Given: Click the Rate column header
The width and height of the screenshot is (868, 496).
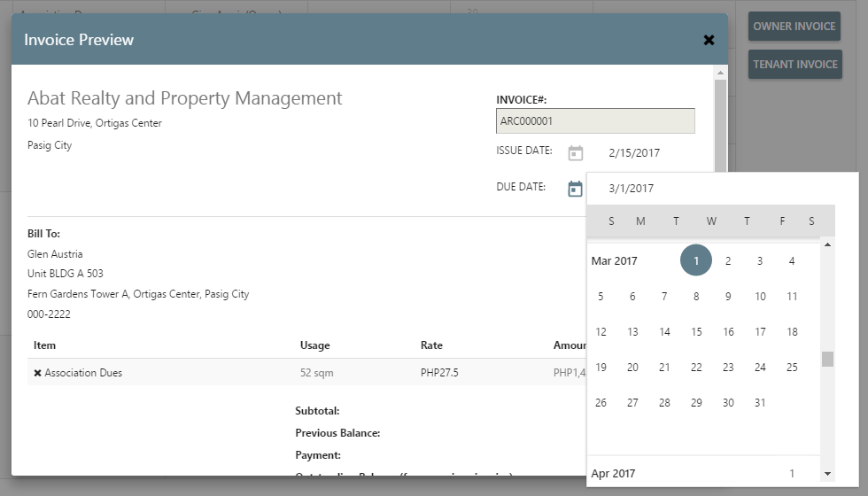Looking at the screenshot, I should (431, 345).
